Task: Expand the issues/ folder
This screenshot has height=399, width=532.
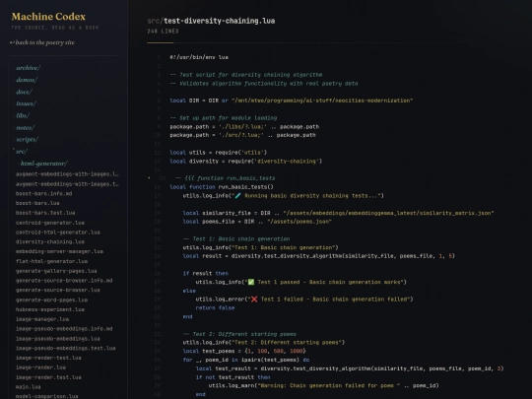Action: (x=26, y=103)
